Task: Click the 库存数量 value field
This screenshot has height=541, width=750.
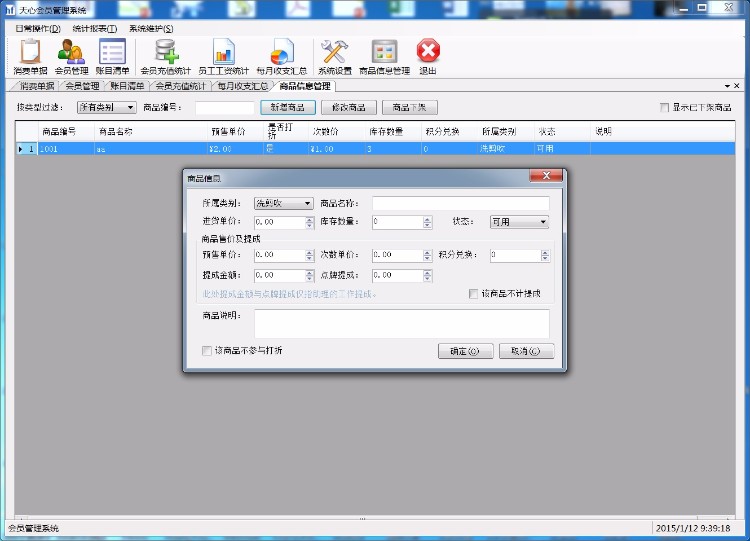Action: click(398, 222)
